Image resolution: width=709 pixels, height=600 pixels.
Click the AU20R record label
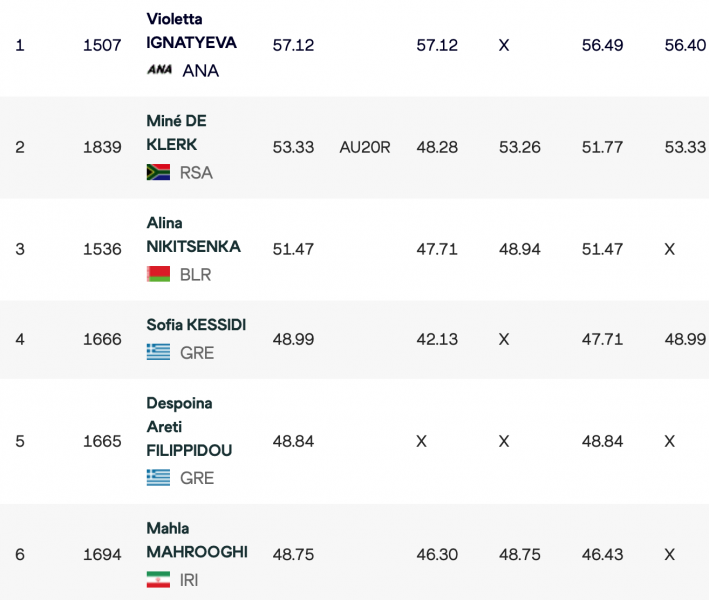[x=365, y=147]
